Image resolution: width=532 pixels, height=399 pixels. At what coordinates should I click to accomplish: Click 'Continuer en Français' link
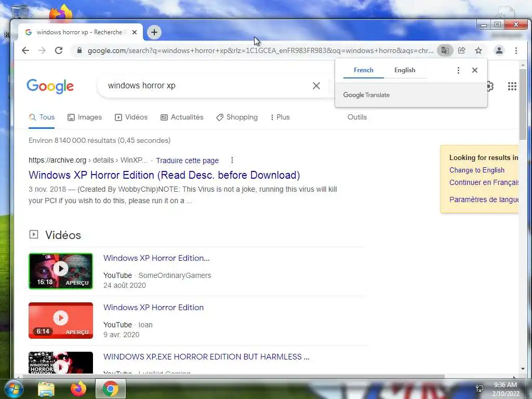tap(484, 182)
